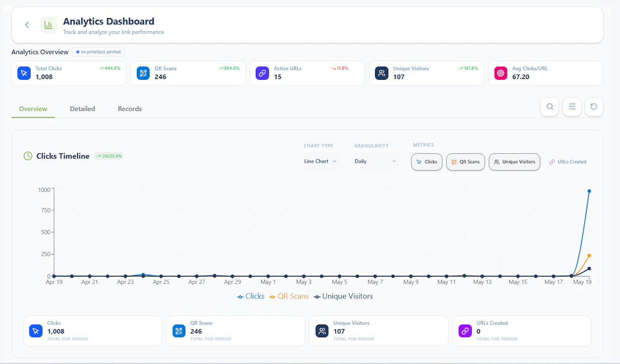Click the Active URLs link icon
Screen dimensions: 620x364
[x=262, y=73]
